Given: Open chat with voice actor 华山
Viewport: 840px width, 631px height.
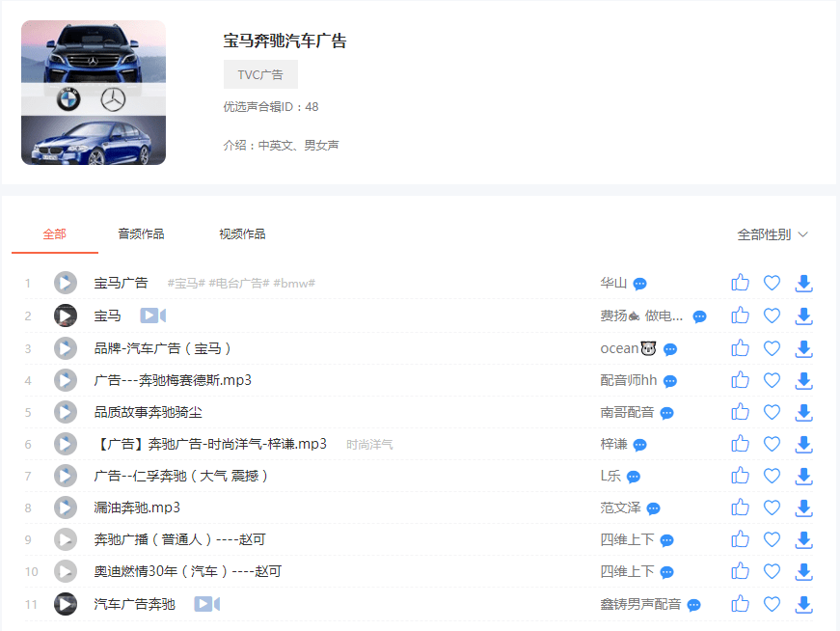Looking at the screenshot, I should (639, 284).
